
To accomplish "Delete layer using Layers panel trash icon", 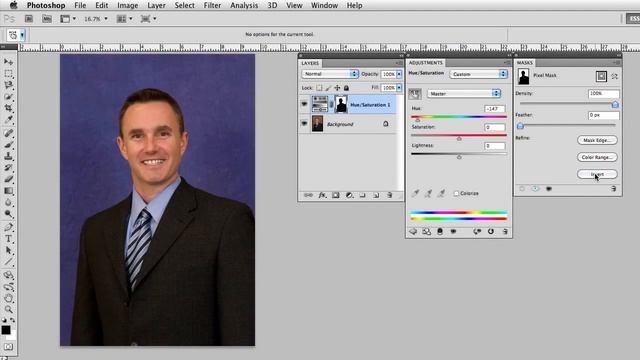I will 389,196.
